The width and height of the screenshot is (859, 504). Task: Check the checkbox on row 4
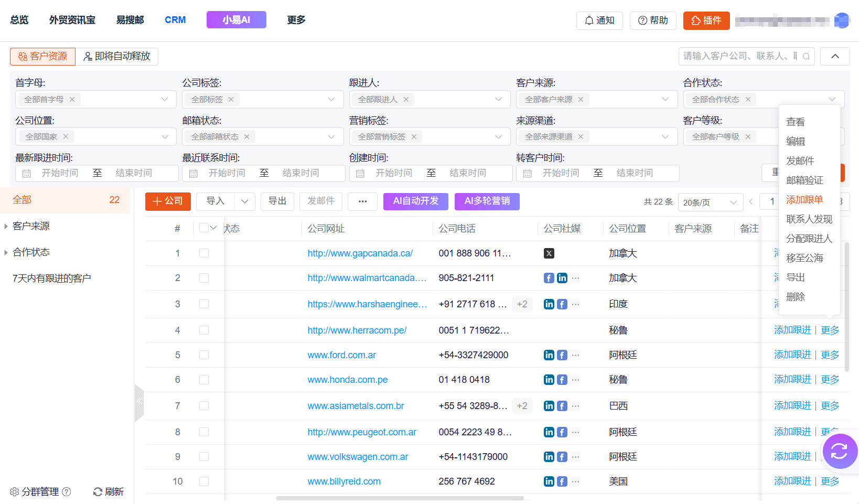[x=204, y=330]
